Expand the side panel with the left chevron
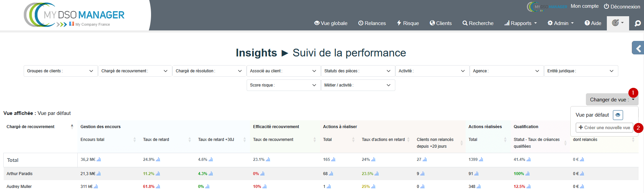 (x=638, y=48)
